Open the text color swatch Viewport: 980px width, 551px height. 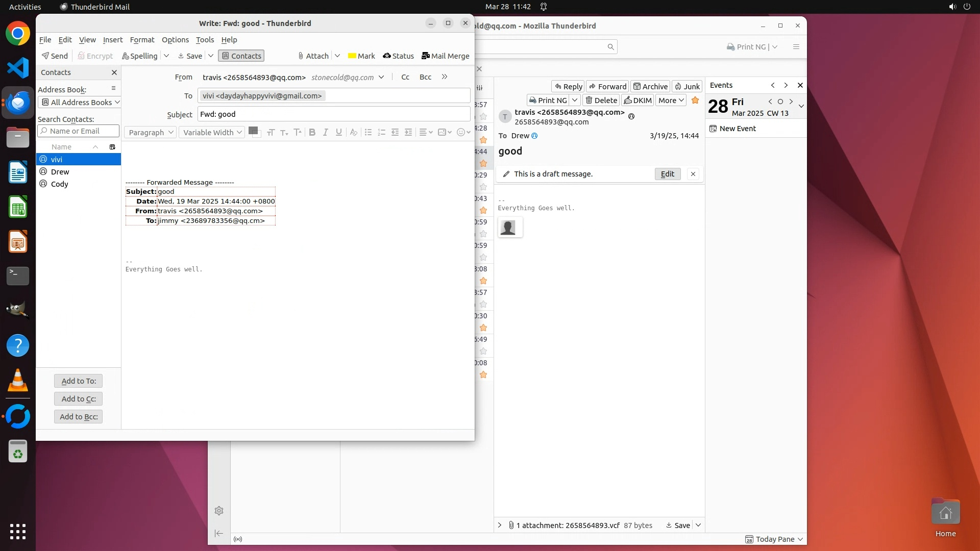pyautogui.click(x=253, y=131)
